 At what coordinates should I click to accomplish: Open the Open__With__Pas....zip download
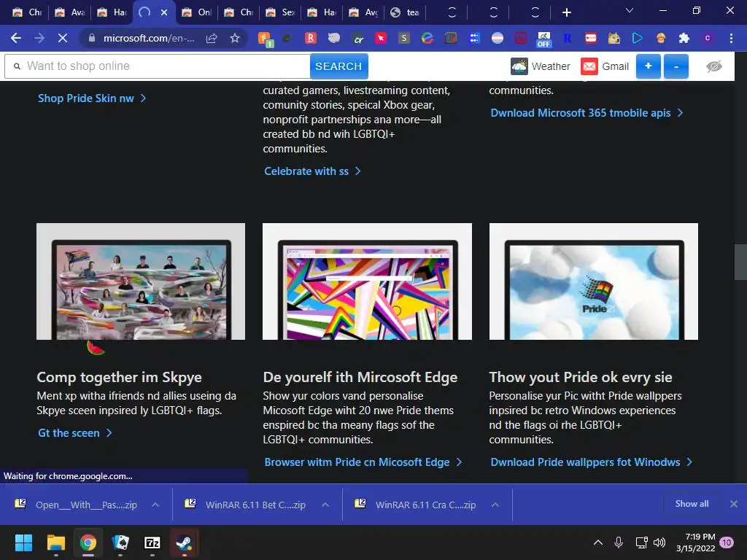coord(76,505)
